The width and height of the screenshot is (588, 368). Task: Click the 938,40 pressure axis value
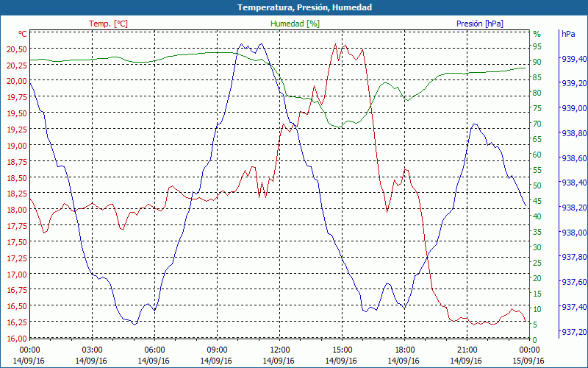573,183
